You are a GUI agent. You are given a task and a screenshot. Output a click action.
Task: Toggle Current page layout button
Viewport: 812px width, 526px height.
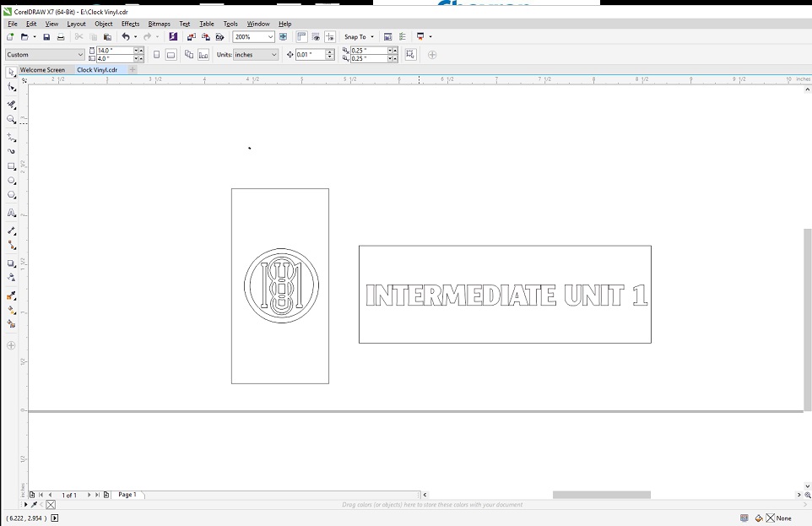point(203,54)
